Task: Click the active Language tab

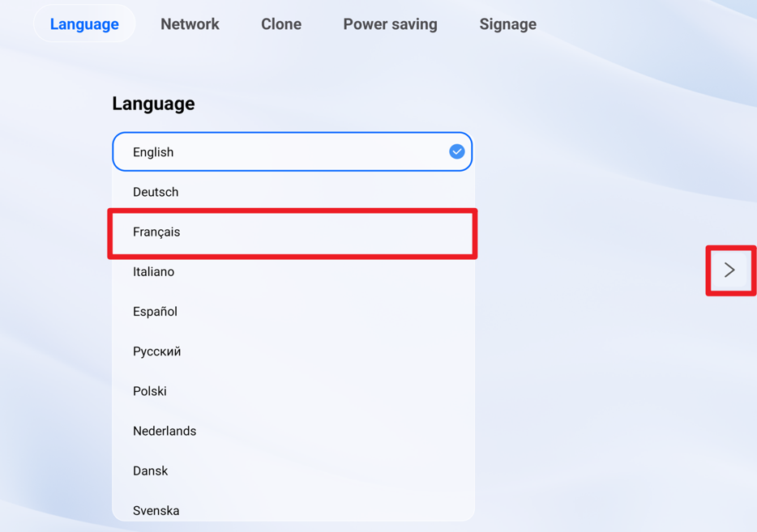Action: pos(84,24)
